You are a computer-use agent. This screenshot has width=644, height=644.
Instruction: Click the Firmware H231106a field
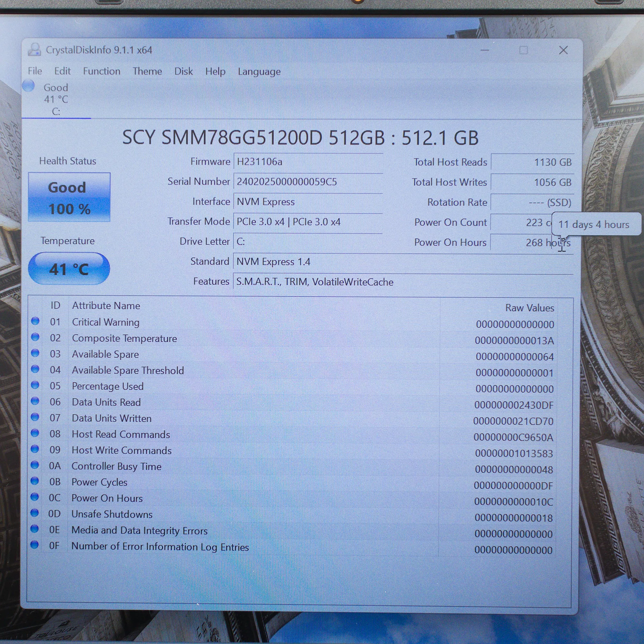pos(307,162)
